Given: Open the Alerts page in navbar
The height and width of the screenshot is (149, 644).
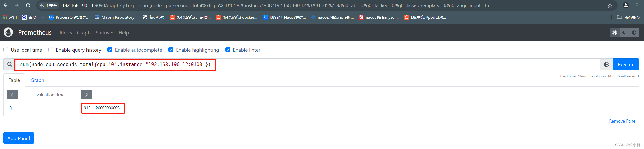Looking at the screenshot, I should pos(66,33).
